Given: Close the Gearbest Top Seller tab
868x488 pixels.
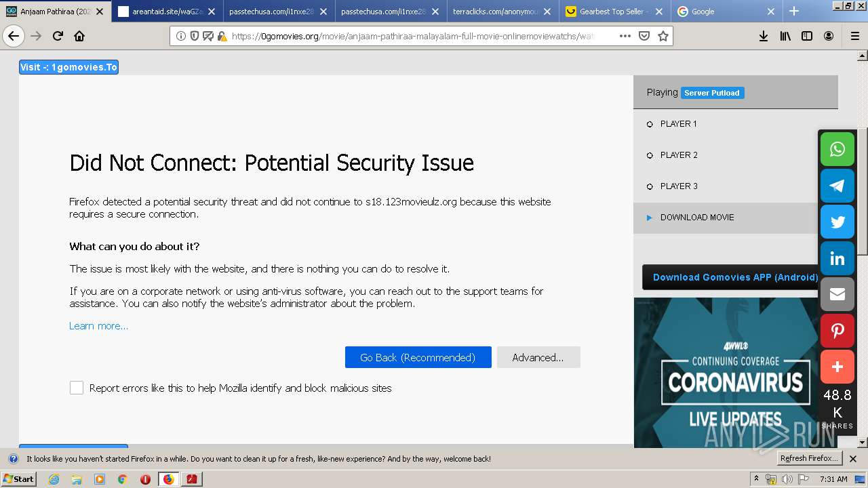Looking at the screenshot, I should tap(659, 12).
